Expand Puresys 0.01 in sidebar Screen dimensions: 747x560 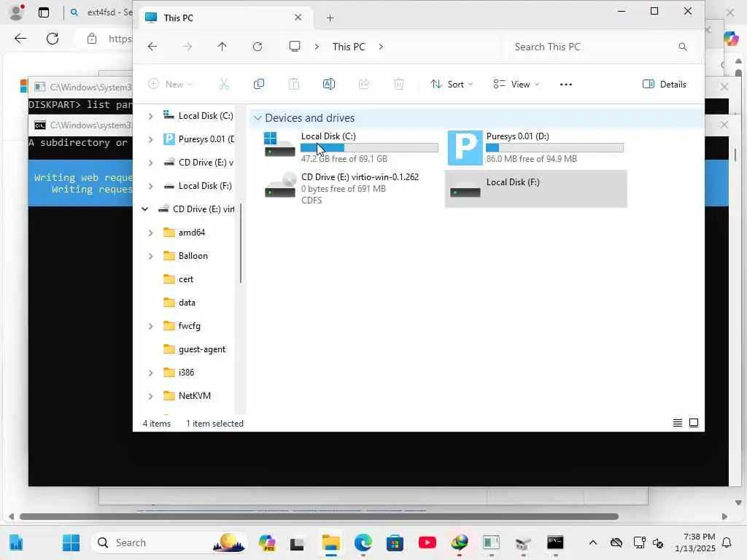[150, 139]
